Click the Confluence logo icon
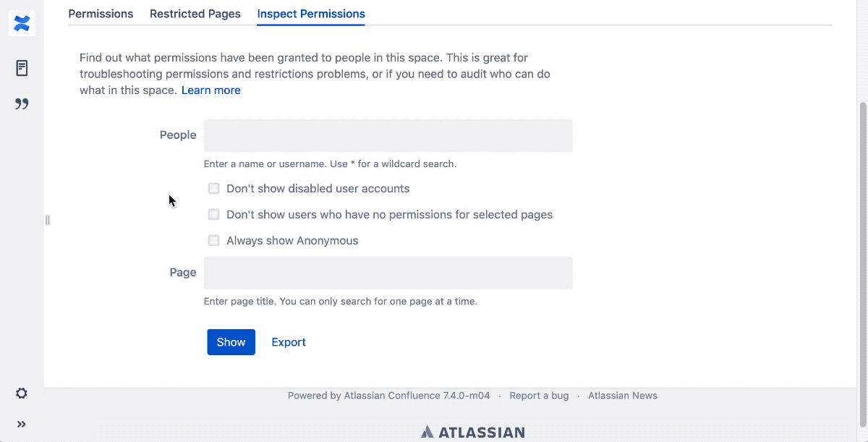The height and width of the screenshot is (442, 868). pyautogui.click(x=22, y=23)
